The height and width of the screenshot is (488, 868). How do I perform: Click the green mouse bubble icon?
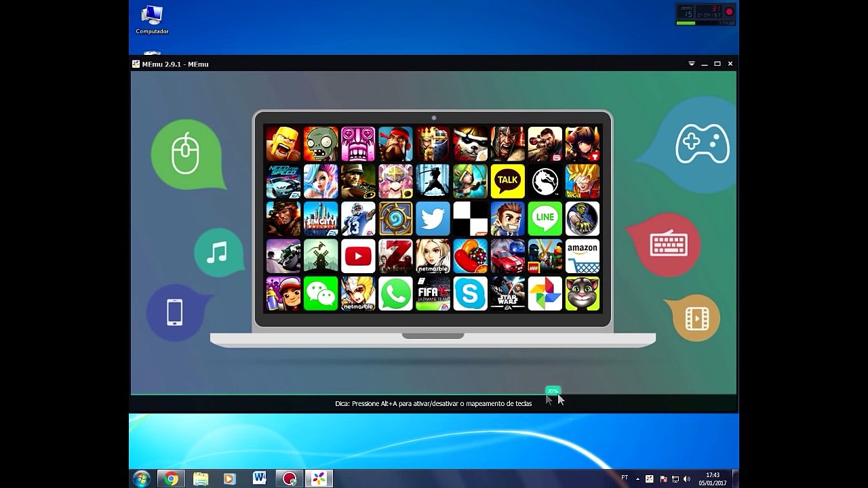(x=186, y=154)
